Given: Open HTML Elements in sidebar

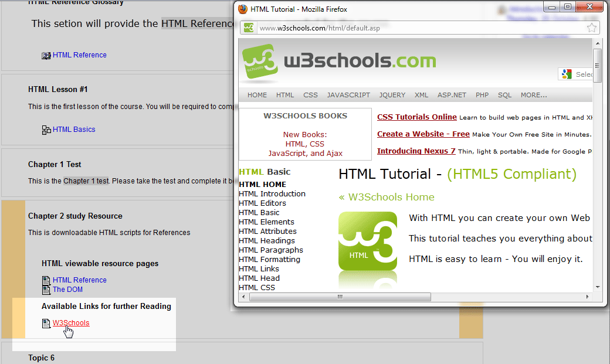Looking at the screenshot, I should 266,222.
